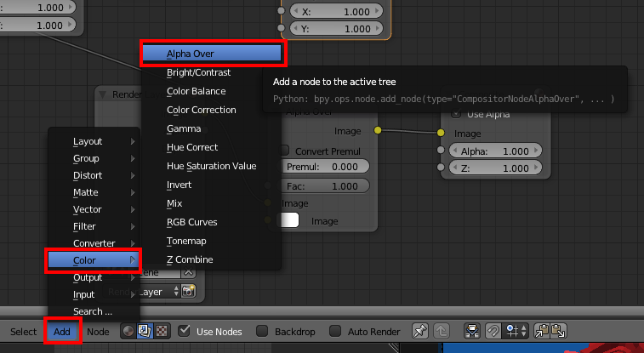Open the Group submenu
This screenshot has width=644, height=353.
94,158
